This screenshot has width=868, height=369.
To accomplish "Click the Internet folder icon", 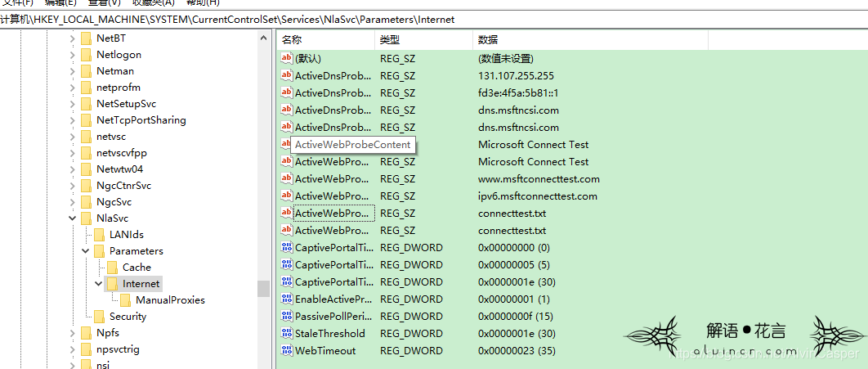I will pyautogui.click(x=112, y=284).
